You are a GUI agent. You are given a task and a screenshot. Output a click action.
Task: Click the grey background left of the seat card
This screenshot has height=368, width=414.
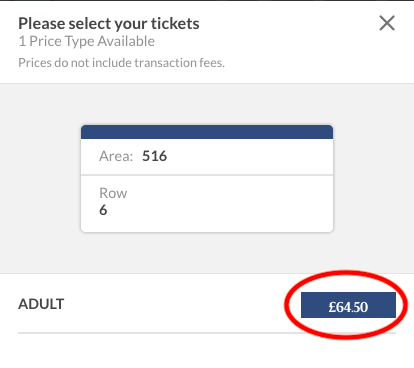40,179
